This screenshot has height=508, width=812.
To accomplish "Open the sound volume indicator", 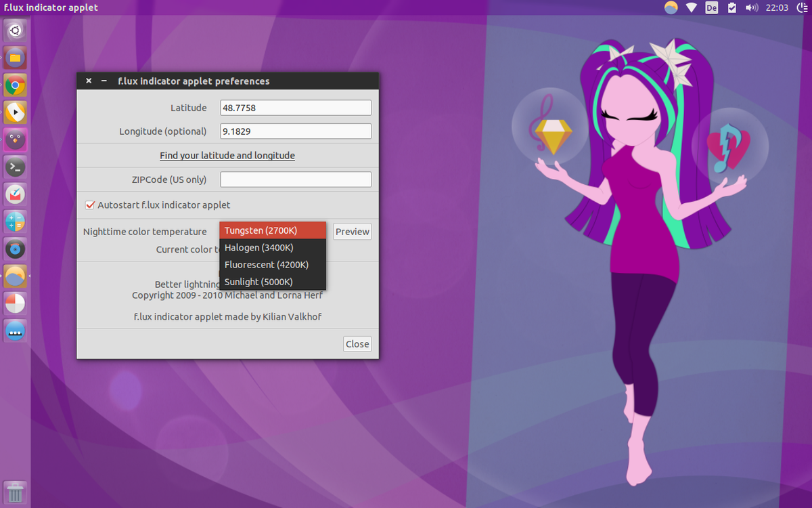I will tap(752, 8).
